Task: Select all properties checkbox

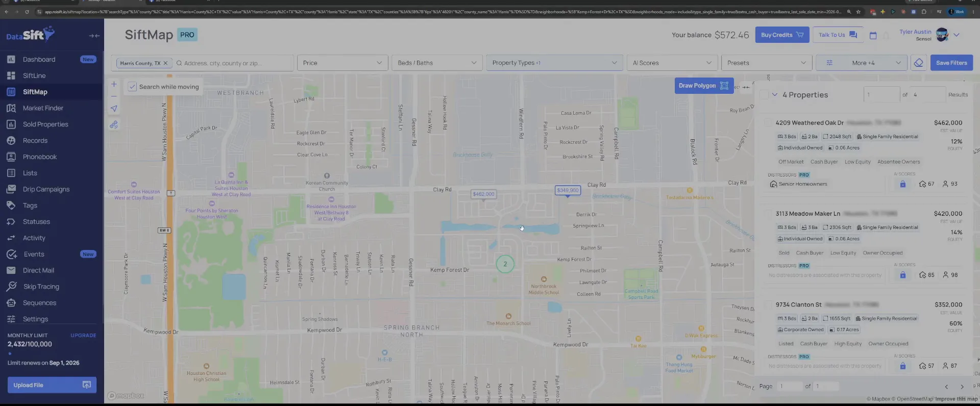Action: [x=764, y=95]
